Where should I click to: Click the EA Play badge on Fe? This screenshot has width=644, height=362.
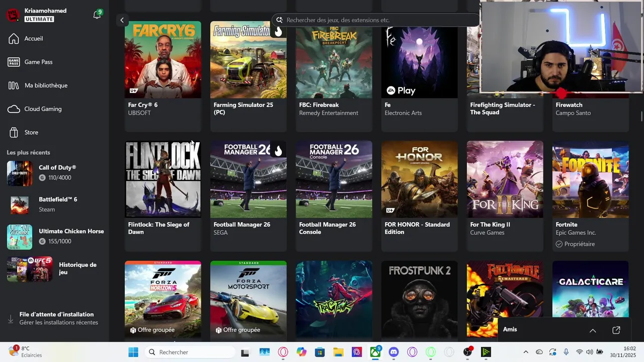point(401,90)
